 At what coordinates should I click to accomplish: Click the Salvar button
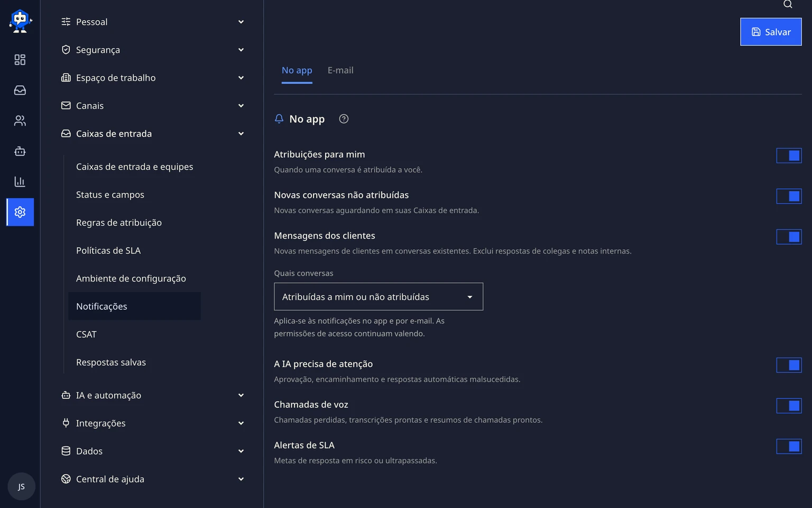[x=771, y=32]
